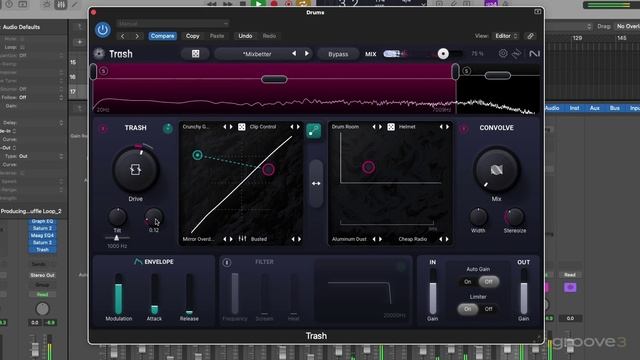640x360 pixels.
Task: Click the Native Instruments logo icon
Action: [x=534, y=53]
